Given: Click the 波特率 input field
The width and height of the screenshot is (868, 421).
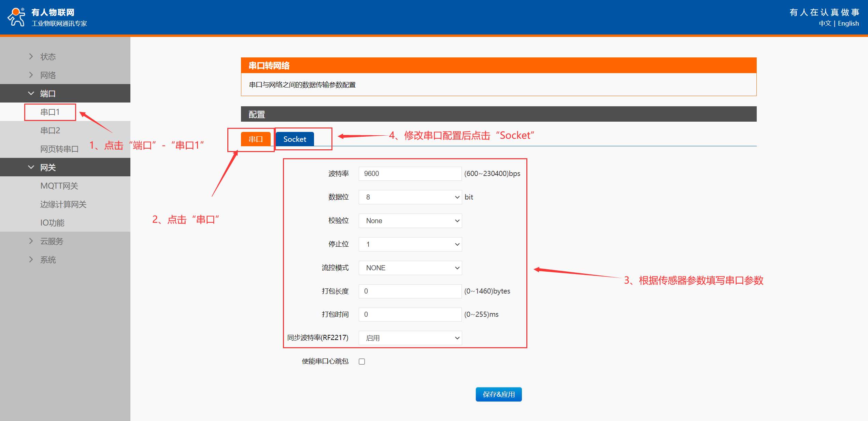Looking at the screenshot, I should coord(410,174).
